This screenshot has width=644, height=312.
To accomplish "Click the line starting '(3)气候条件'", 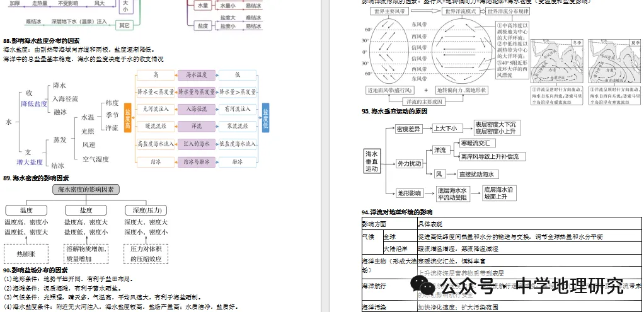I will (x=102, y=298).
